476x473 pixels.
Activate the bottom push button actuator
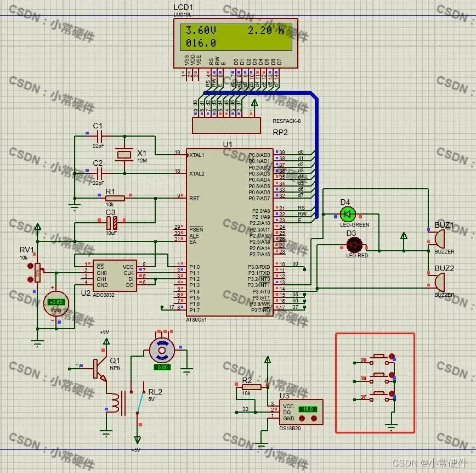point(392,394)
